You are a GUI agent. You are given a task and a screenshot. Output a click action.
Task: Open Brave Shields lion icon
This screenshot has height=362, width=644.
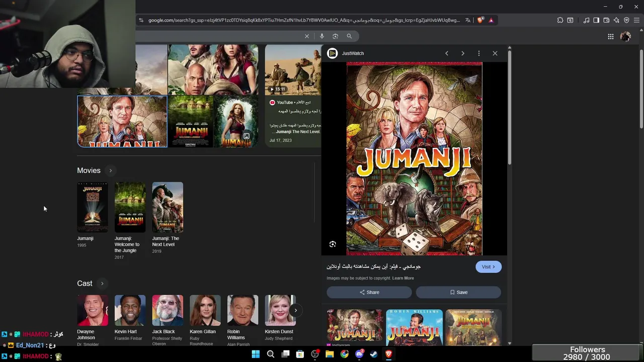(x=480, y=20)
